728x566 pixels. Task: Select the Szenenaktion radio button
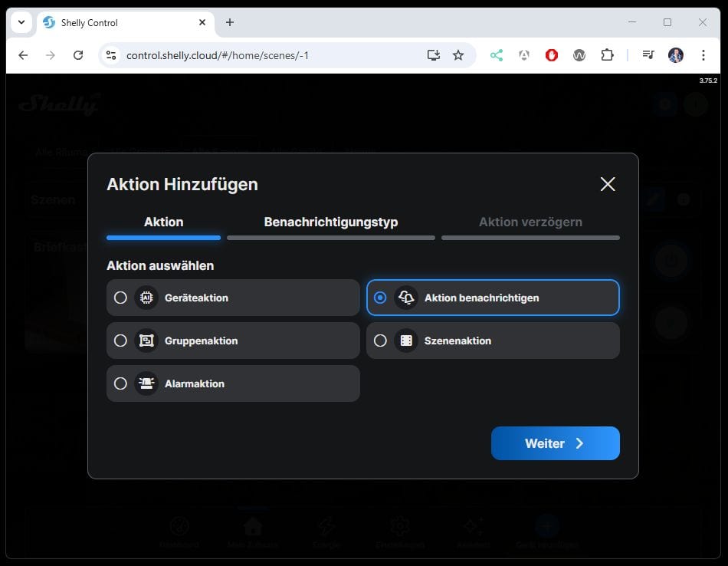pos(381,340)
